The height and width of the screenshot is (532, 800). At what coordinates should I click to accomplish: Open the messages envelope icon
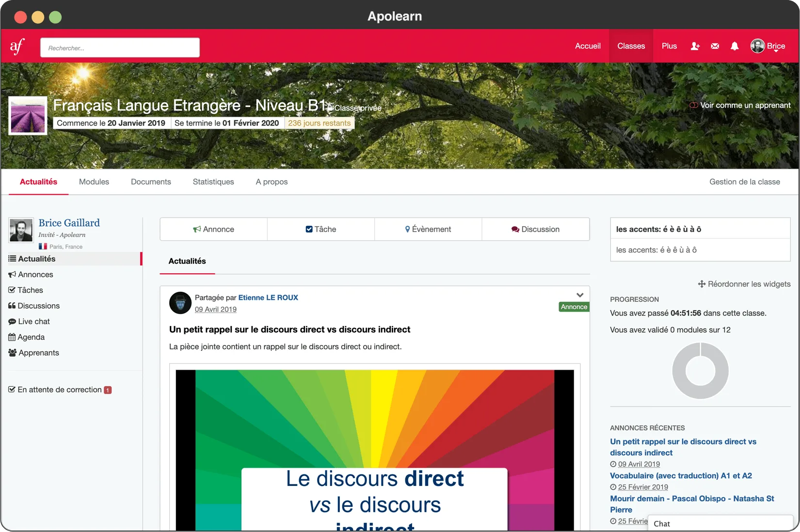715,46
